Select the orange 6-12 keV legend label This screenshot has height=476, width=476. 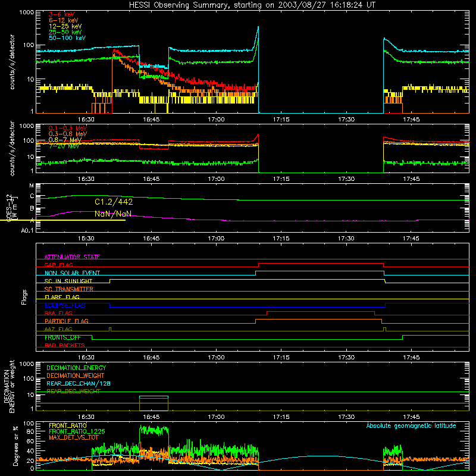(x=64, y=20)
